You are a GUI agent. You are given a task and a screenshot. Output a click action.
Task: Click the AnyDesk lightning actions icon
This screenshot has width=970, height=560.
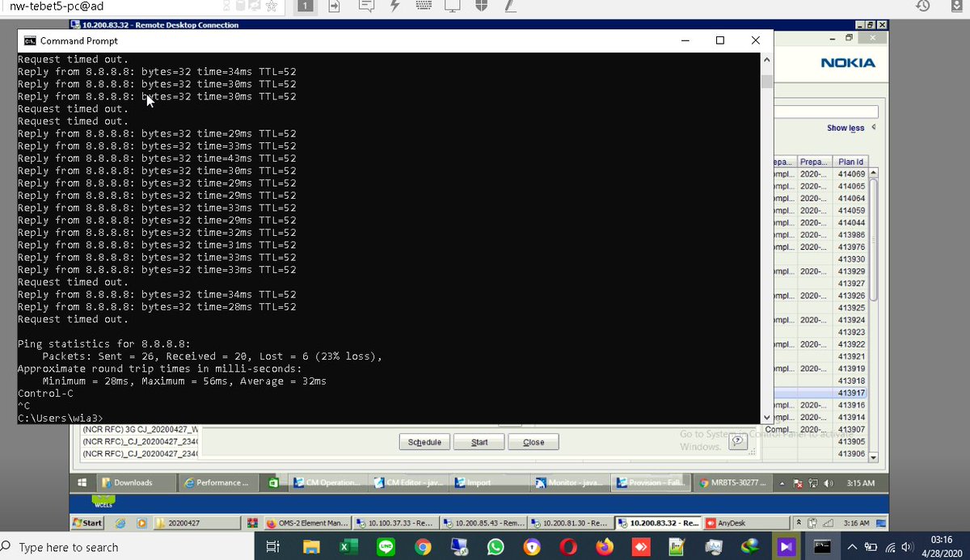(394, 6)
